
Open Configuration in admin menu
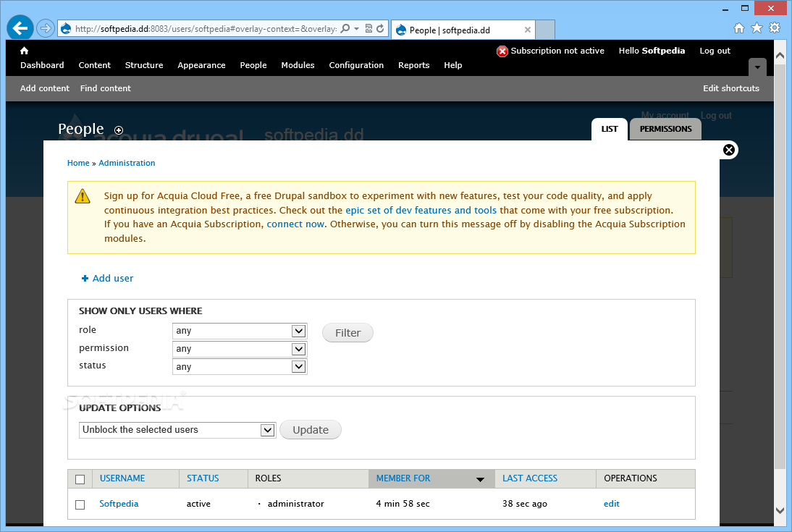coord(356,65)
